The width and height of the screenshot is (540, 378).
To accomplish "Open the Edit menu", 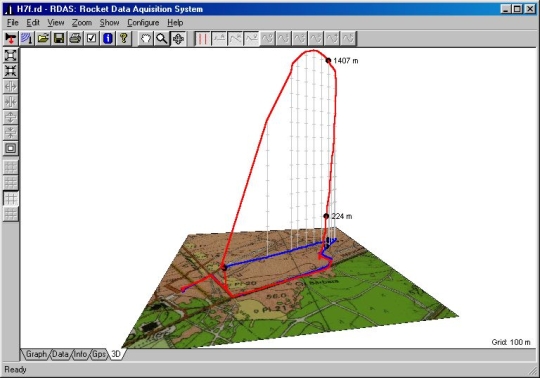I will (x=33, y=23).
